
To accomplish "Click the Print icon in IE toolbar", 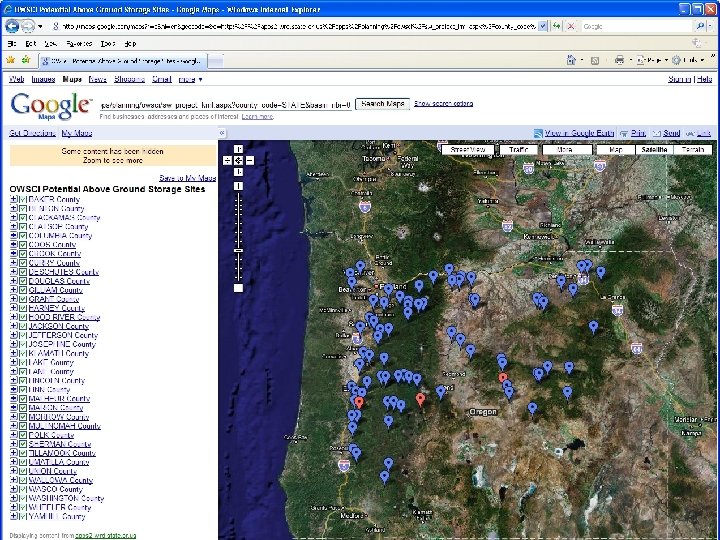I will click(x=619, y=60).
